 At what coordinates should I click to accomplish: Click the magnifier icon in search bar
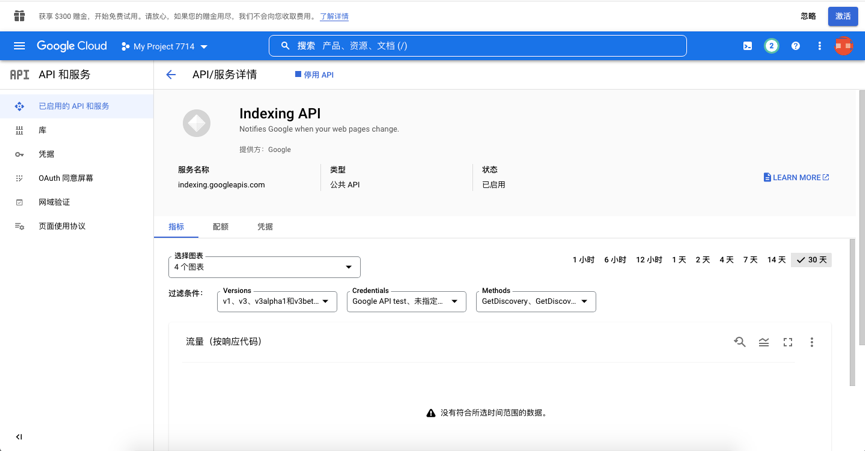285,46
